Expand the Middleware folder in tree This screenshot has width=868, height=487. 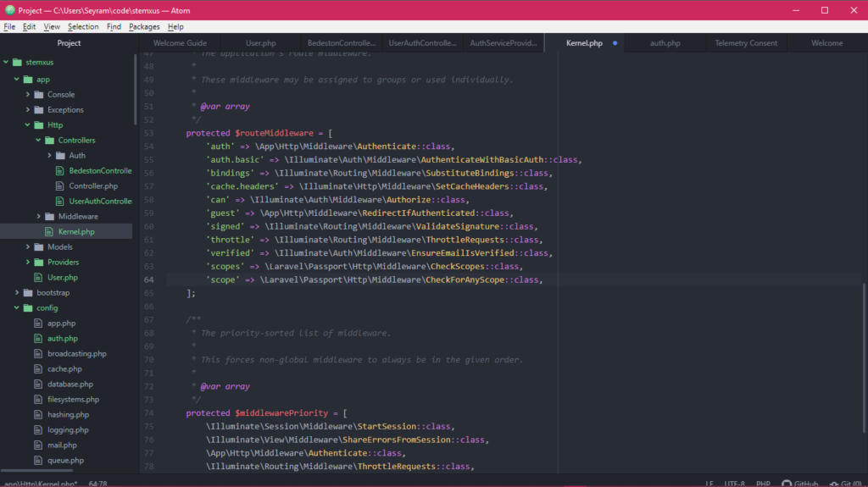pos(38,217)
